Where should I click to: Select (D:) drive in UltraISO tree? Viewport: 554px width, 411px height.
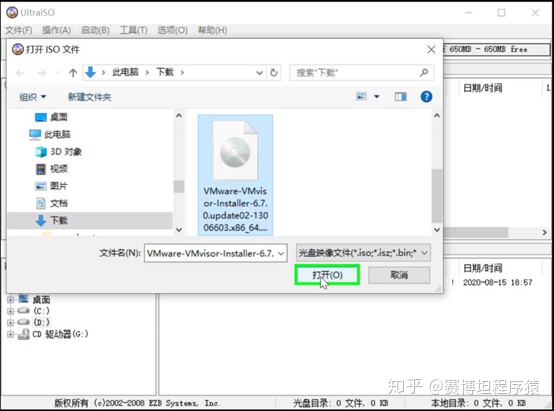click(x=41, y=322)
